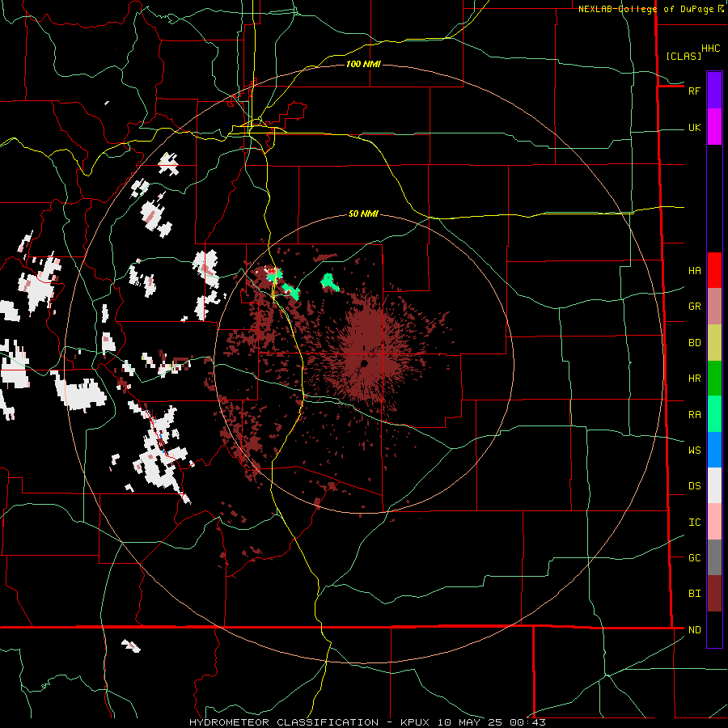Click the RF legend label
This screenshot has height=728, width=728.
(x=694, y=91)
